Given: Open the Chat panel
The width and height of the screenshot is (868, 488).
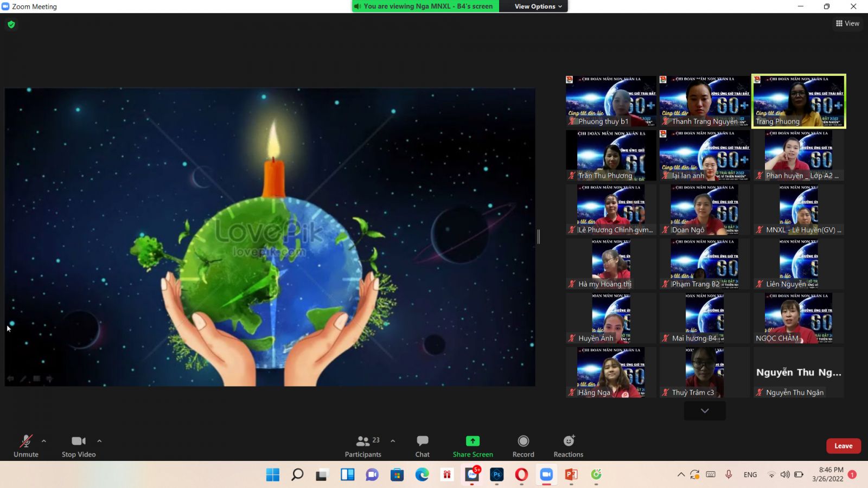Looking at the screenshot, I should click(x=422, y=446).
